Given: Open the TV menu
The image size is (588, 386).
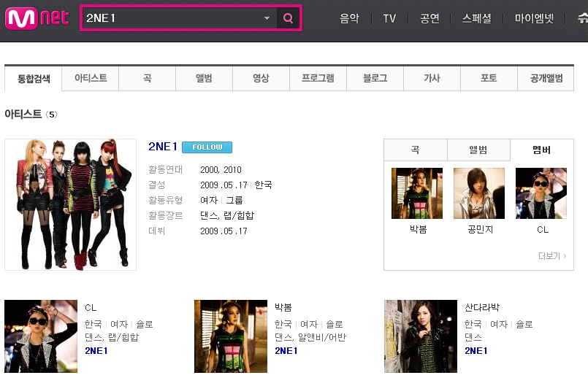Looking at the screenshot, I should 389,18.
